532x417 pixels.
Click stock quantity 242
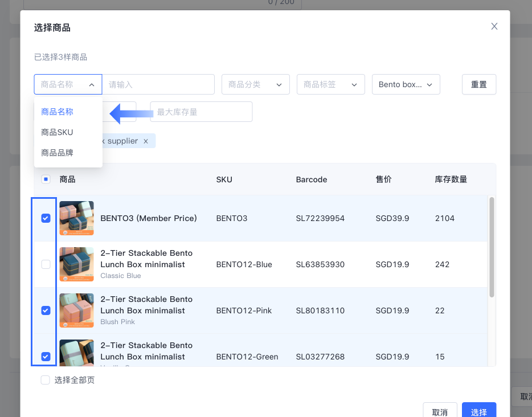click(x=442, y=264)
